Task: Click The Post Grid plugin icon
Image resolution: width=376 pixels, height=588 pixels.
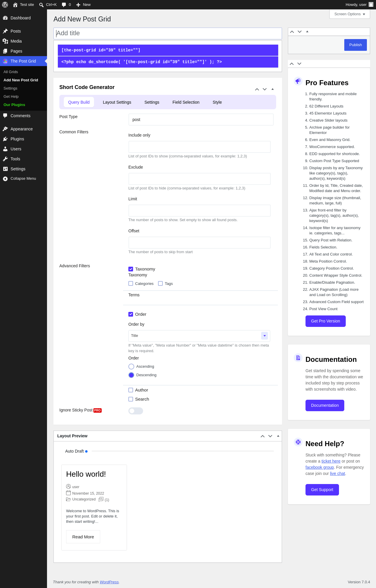Action: (x=5, y=61)
